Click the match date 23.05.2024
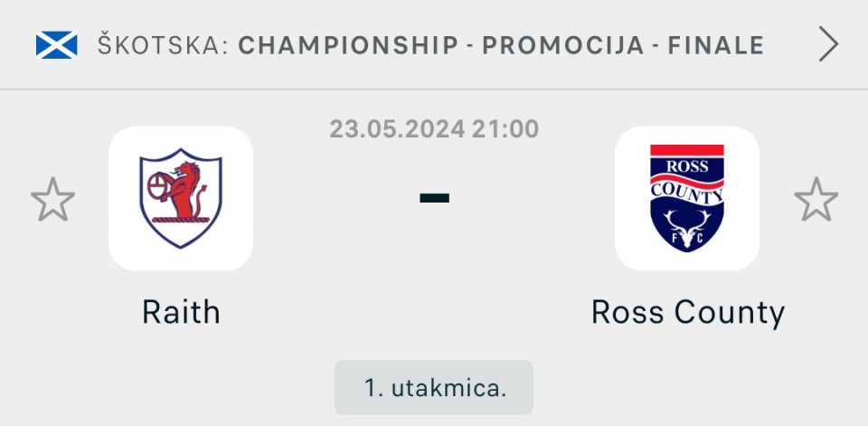868x426 pixels. point(397,129)
